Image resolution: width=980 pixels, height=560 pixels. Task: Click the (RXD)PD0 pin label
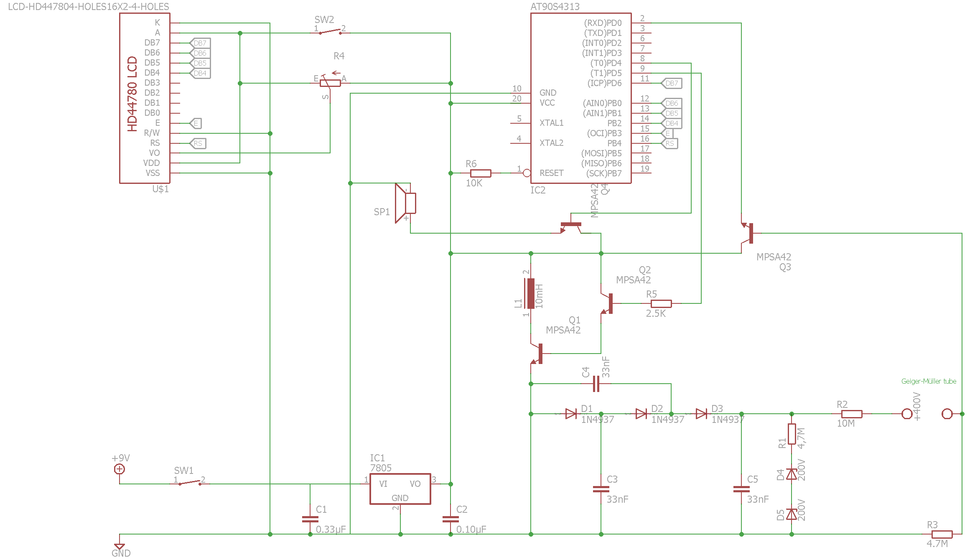point(603,23)
